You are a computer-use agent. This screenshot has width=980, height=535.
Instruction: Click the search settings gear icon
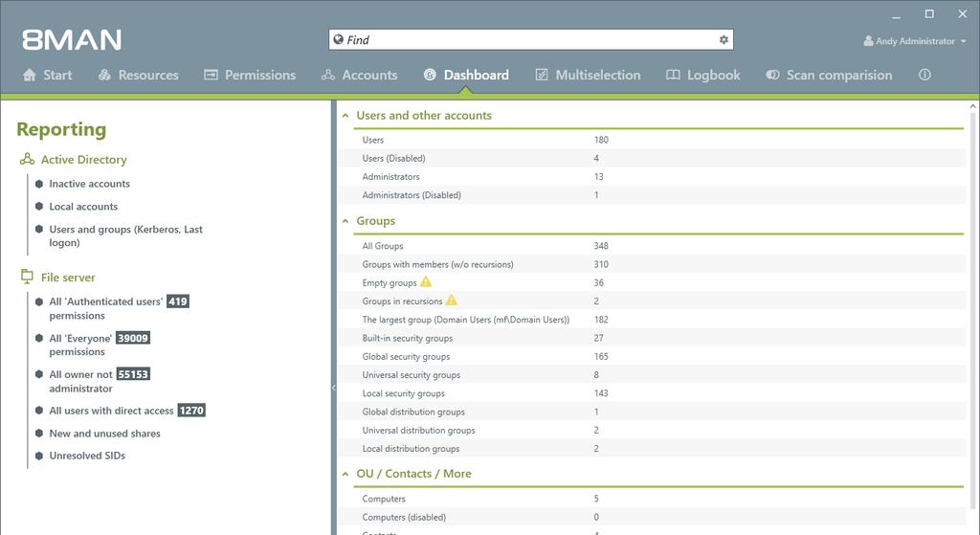[x=724, y=40]
